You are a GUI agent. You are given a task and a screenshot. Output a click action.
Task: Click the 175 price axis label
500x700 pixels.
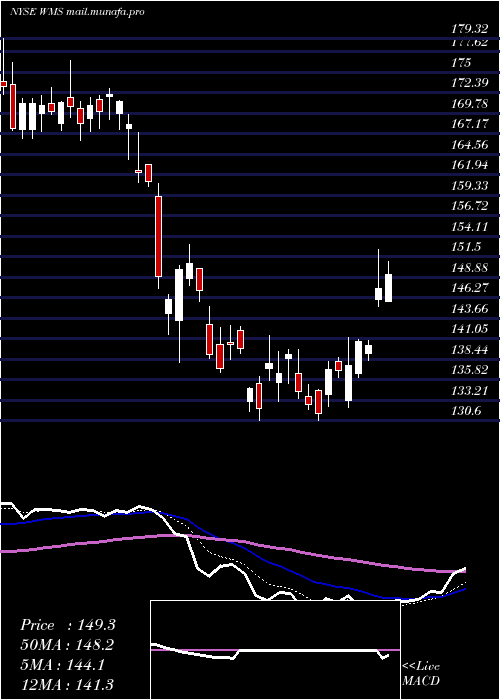tap(461, 62)
